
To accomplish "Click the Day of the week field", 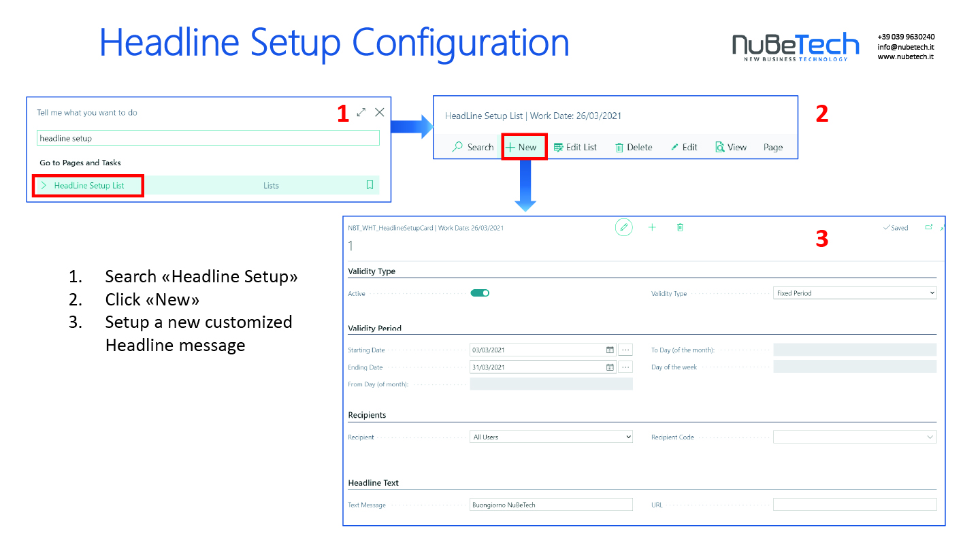I will [855, 367].
